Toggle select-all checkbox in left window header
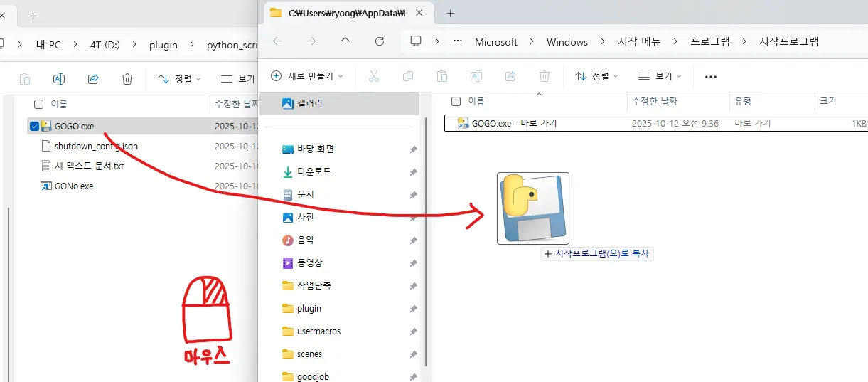The width and height of the screenshot is (868, 382). coord(39,104)
